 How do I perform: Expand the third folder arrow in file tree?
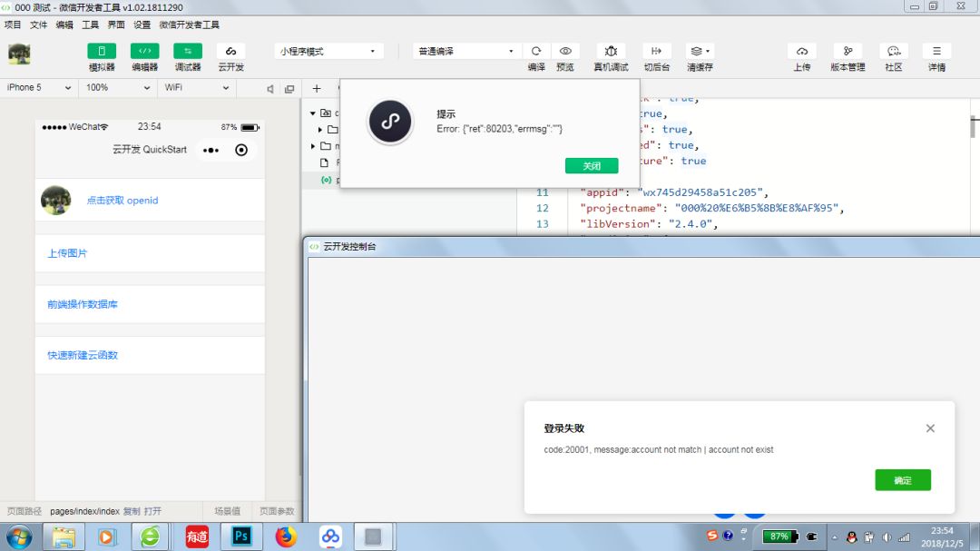pyautogui.click(x=313, y=146)
